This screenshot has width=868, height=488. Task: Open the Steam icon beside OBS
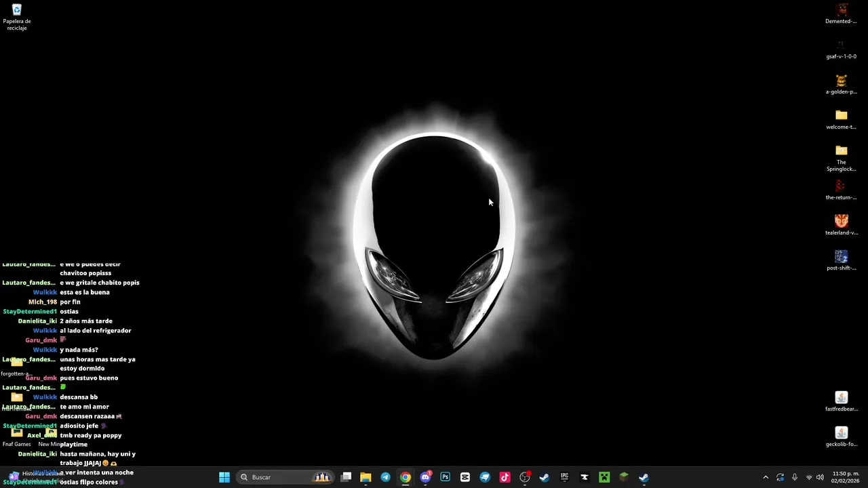tap(544, 477)
